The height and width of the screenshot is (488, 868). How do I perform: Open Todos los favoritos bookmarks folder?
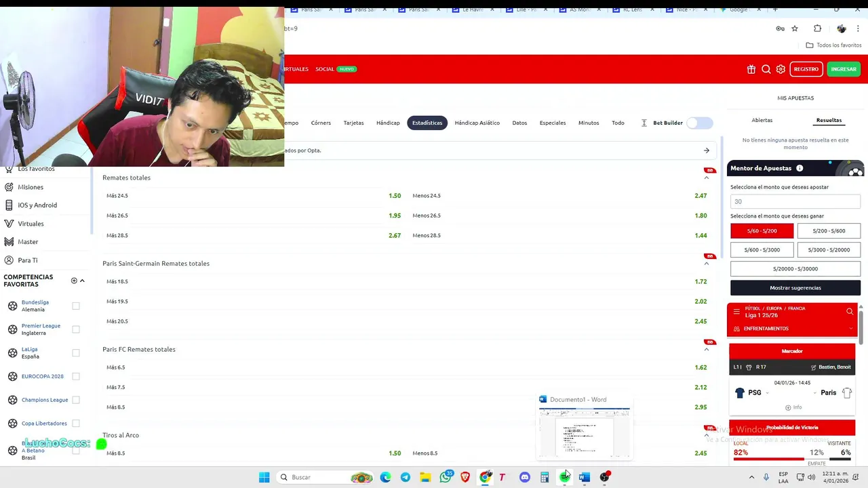833,45
